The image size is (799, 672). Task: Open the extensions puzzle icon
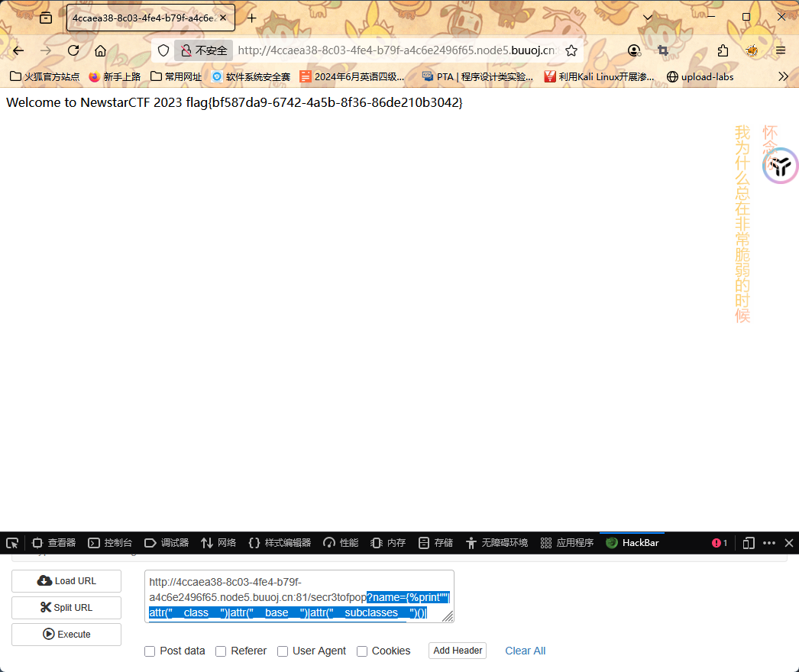tap(723, 50)
